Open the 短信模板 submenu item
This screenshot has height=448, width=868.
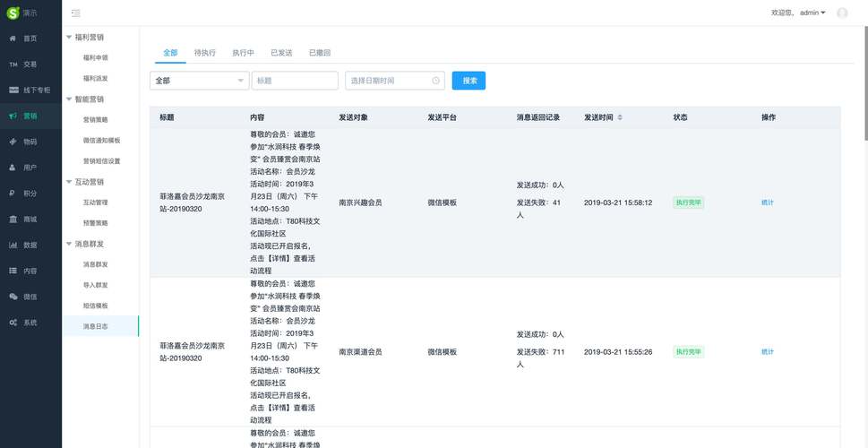(95, 306)
